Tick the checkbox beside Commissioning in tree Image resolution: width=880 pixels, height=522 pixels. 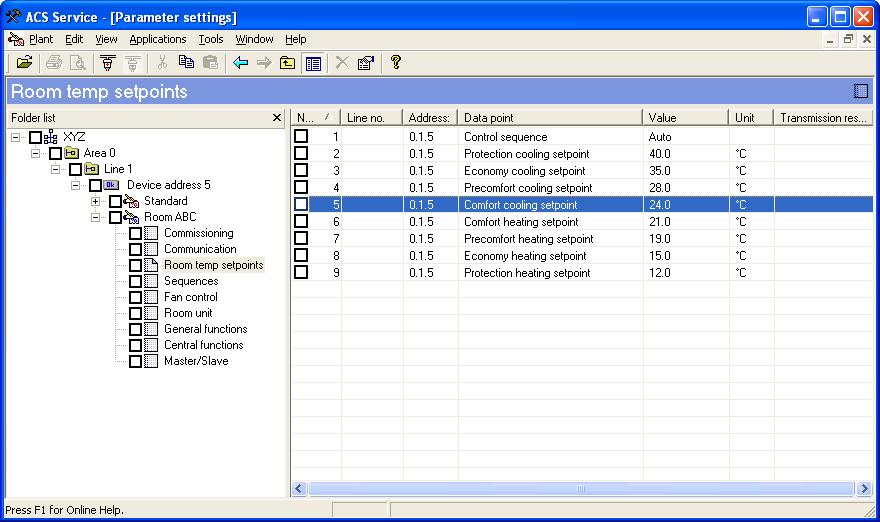pos(135,233)
